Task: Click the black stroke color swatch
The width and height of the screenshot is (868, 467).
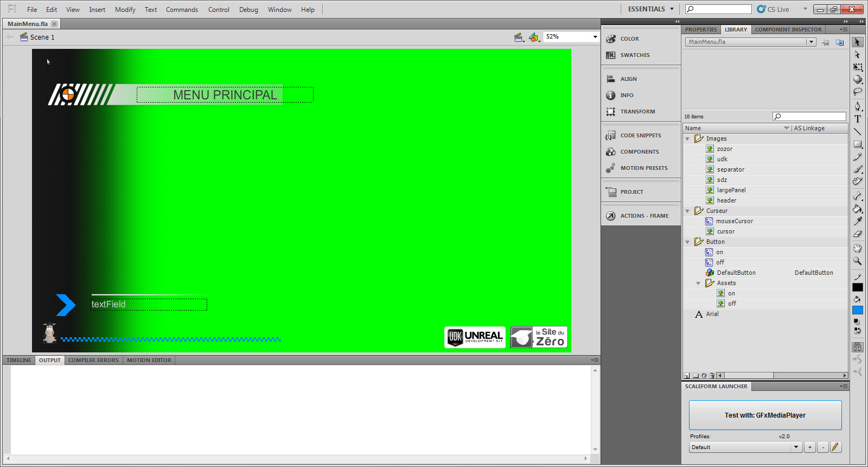Action: (x=857, y=288)
